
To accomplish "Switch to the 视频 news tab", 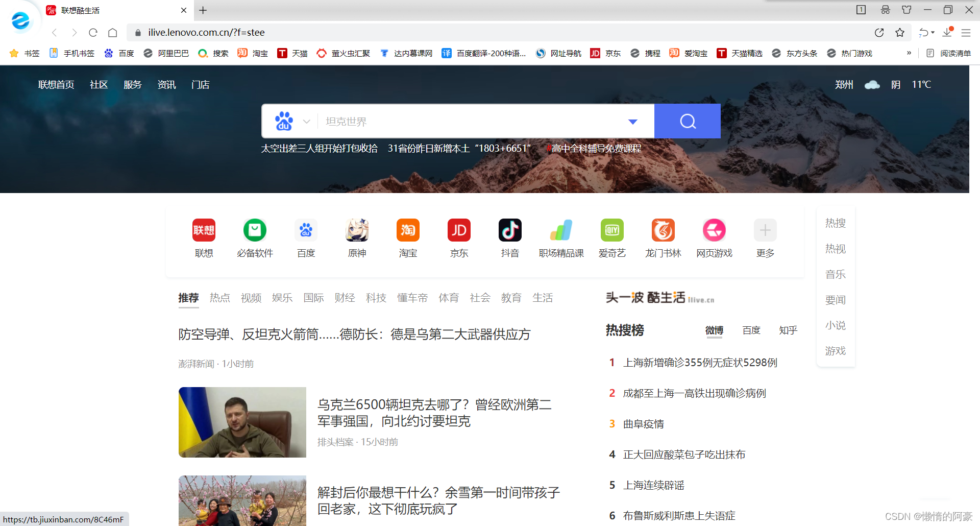I will click(x=251, y=298).
